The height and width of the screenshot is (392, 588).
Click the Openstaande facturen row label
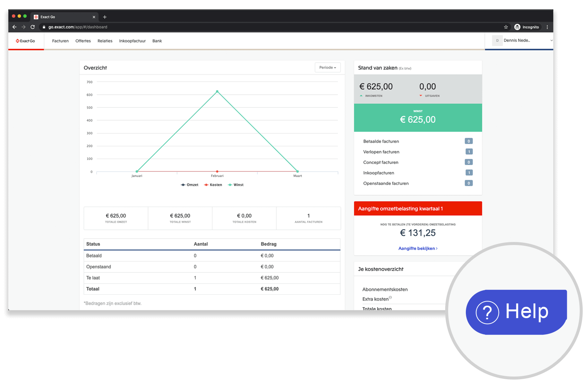(386, 184)
